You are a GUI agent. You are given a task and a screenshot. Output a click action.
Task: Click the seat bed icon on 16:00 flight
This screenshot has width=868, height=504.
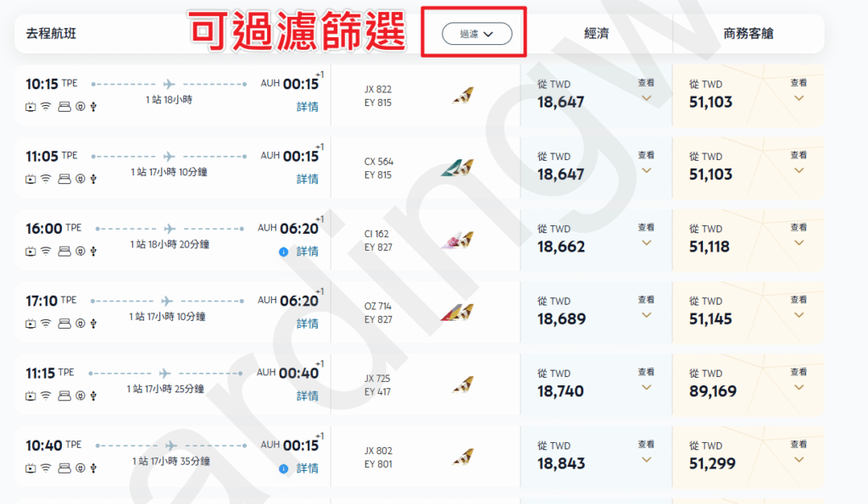[x=64, y=252]
